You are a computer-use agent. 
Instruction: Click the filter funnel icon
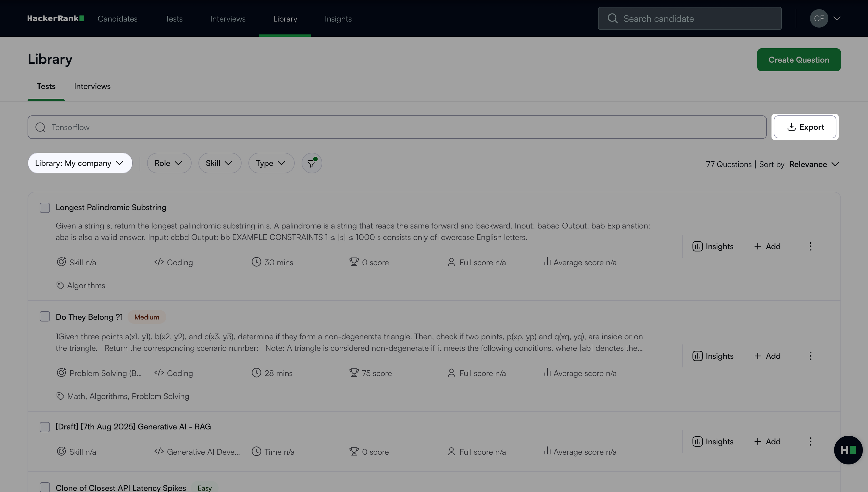(311, 164)
